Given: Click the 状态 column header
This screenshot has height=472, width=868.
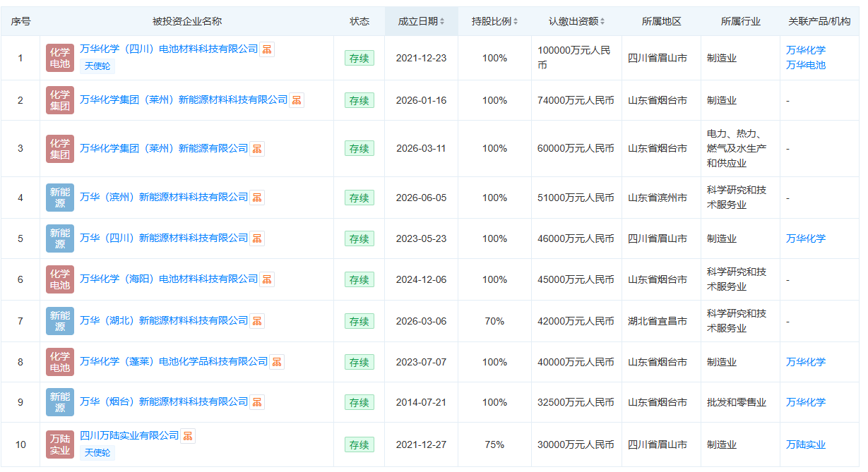Looking at the screenshot, I should [x=359, y=21].
